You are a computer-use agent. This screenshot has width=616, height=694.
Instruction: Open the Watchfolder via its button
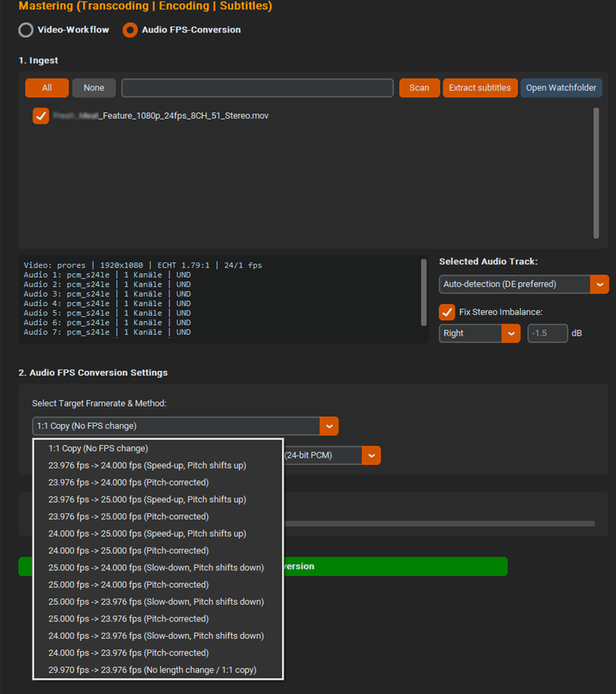[561, 87]
